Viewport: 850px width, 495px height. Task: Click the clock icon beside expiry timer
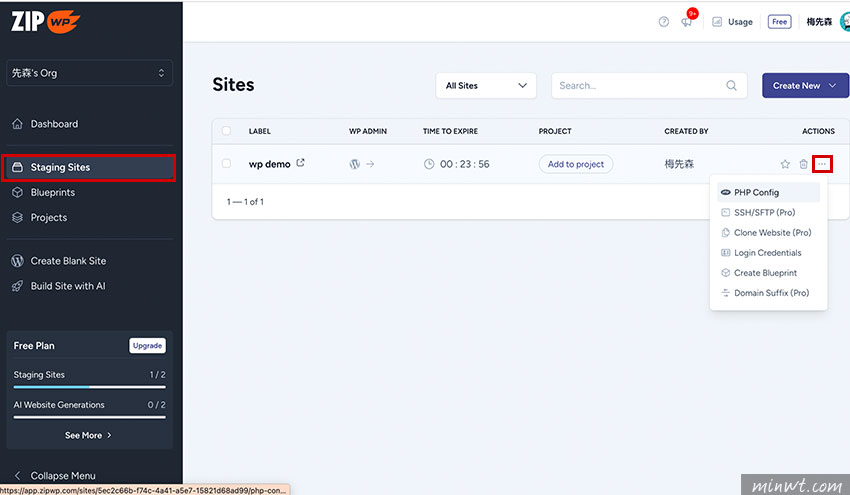click(429, 164)
